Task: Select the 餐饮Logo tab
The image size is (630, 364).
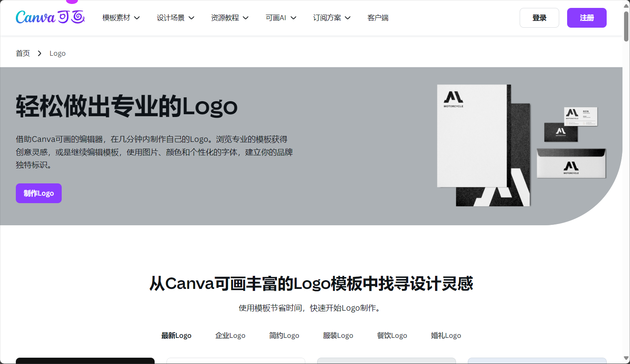Action: pyautogui.click(x=392, y=336)
